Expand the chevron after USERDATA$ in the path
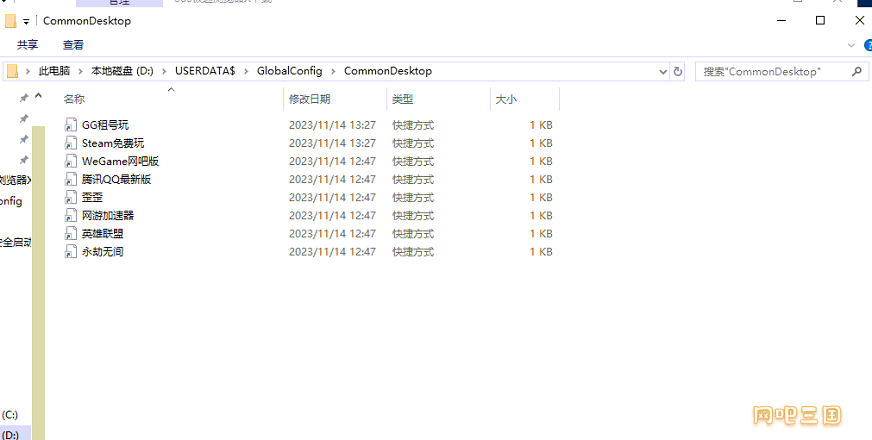The width and height of the screenshot is (872, 440). [246, 71]
